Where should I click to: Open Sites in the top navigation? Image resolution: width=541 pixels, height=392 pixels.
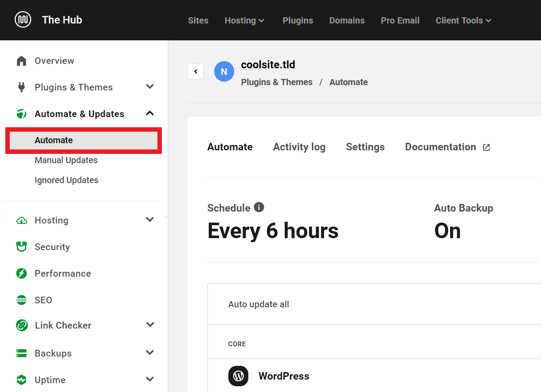click(x=198, y=20)
